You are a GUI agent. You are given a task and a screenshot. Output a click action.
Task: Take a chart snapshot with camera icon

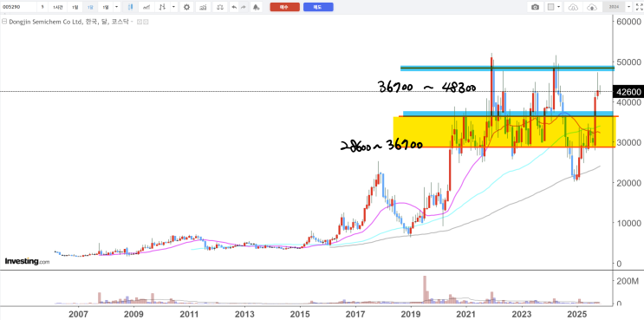click(535, 7)
